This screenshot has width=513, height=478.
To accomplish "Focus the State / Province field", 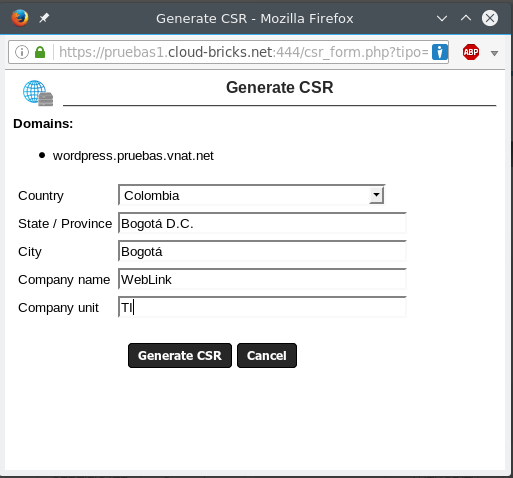I will pos(262,223).
